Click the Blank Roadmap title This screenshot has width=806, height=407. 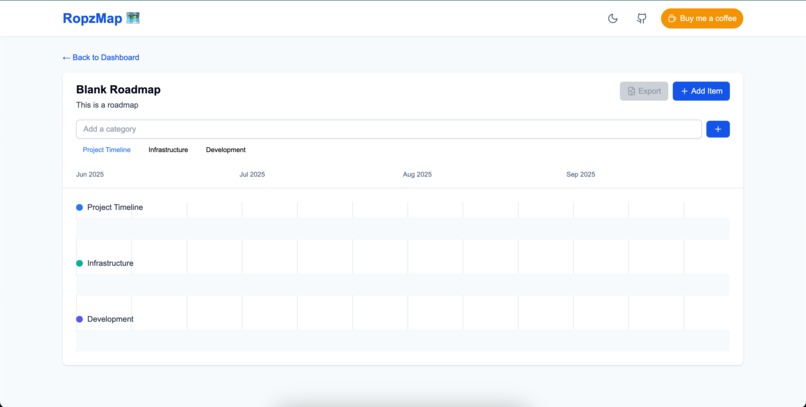click(118, 89)
